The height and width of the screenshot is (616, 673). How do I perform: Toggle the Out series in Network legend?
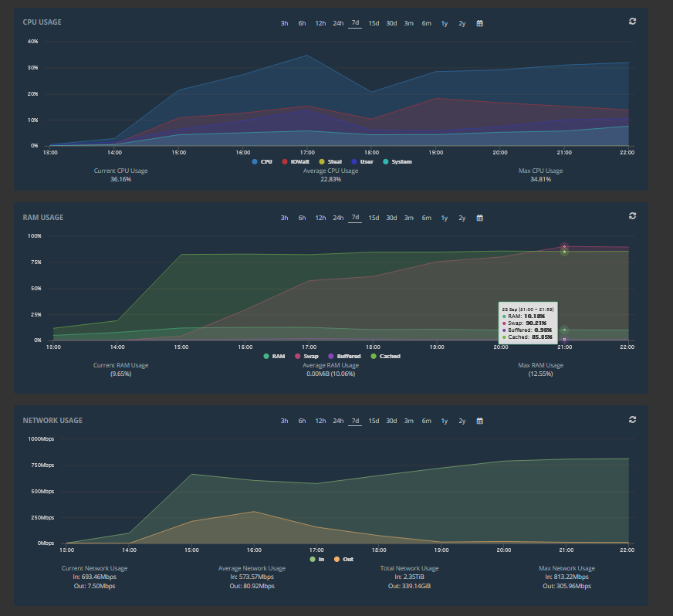[343, 559]
